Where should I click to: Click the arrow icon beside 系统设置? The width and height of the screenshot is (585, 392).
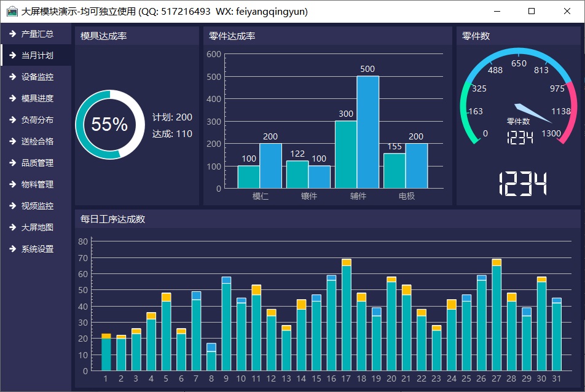pyautogui.click(x=12, y=249)
